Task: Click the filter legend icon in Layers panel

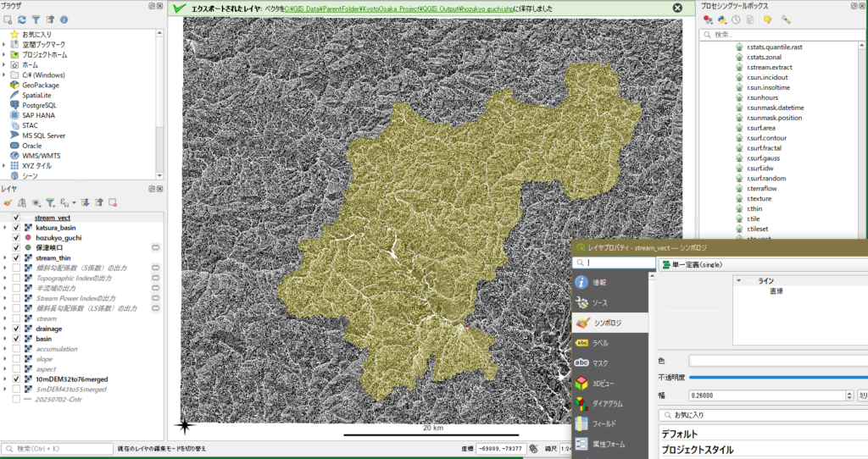Action: [50, 203]
